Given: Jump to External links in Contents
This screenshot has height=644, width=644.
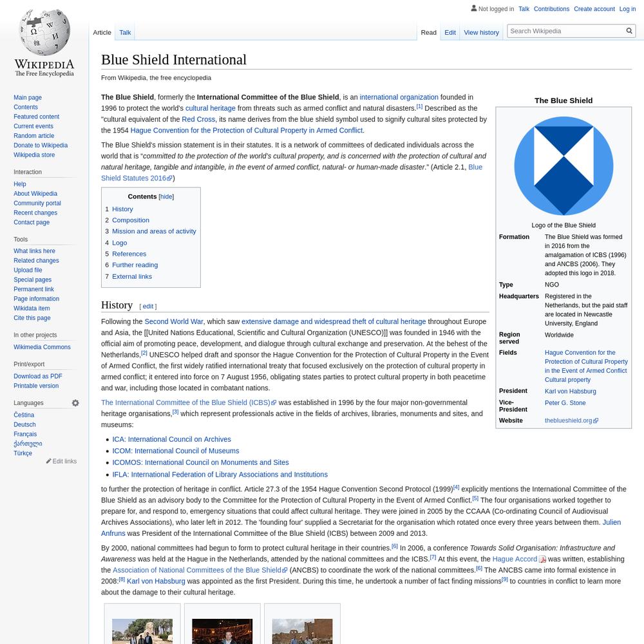Looking at the screenshot, I should [132, 276].
